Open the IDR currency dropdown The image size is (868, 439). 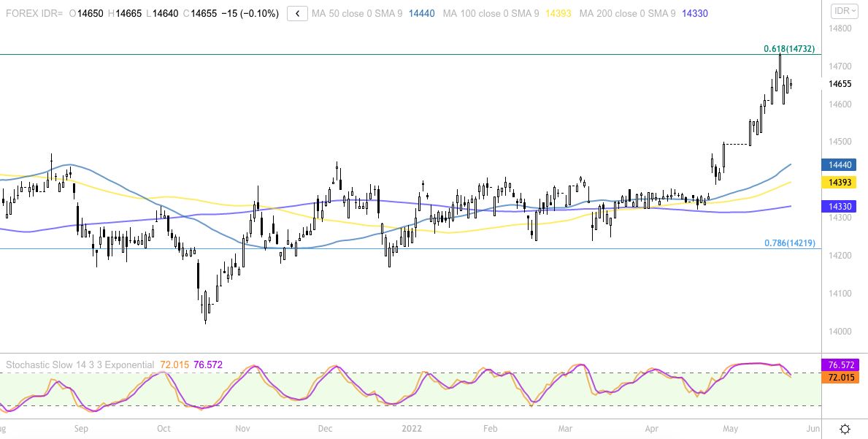(x=845, y=11)
